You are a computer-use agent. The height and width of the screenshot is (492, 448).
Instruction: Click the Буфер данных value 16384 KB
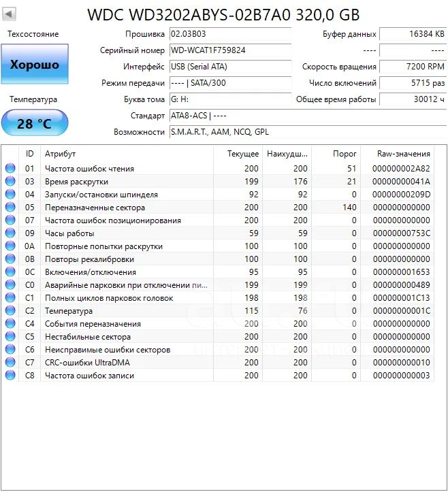coord(413,34)
